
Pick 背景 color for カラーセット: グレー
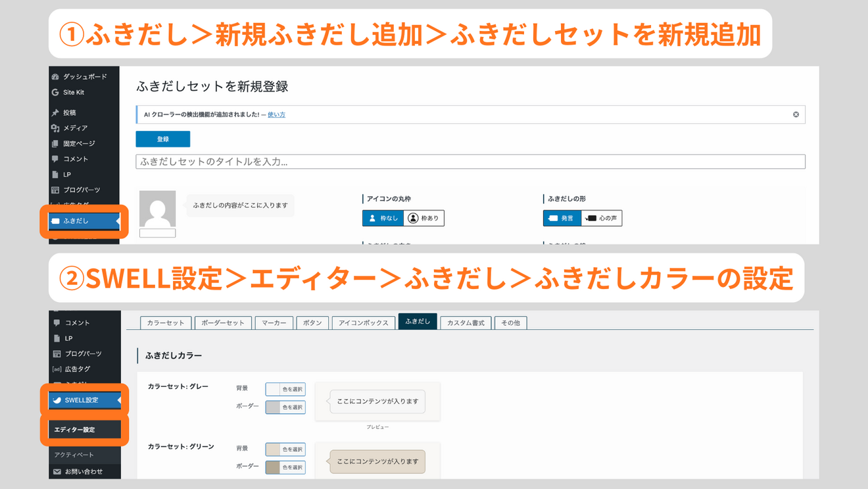pos(285,390)
